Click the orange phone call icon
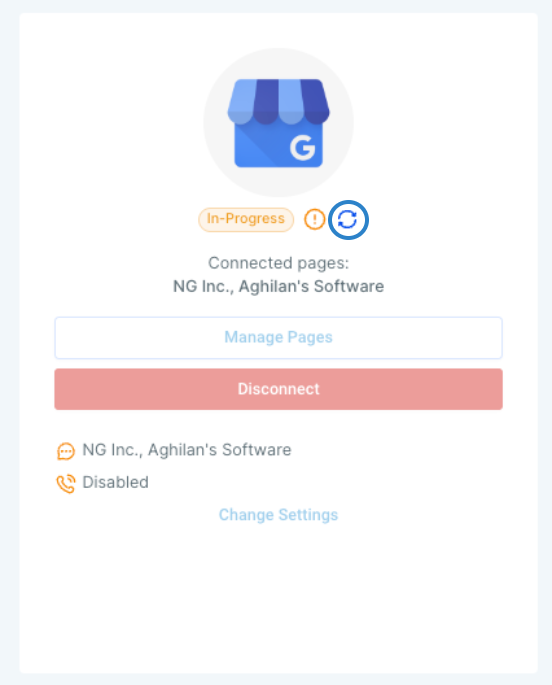Viewport: 552px width, 685px height. 66,484
